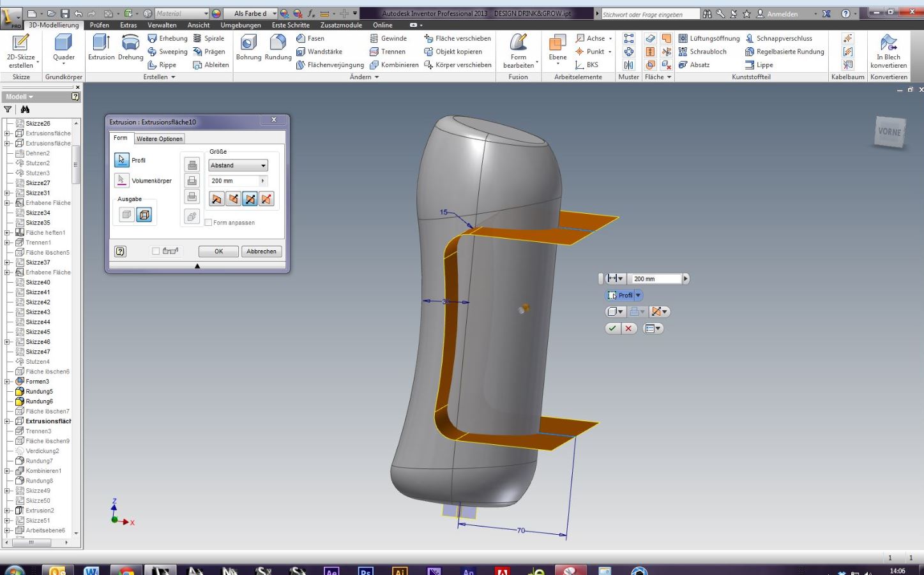
Task: Choose surface output under Ausgabe
Action: 144,215
